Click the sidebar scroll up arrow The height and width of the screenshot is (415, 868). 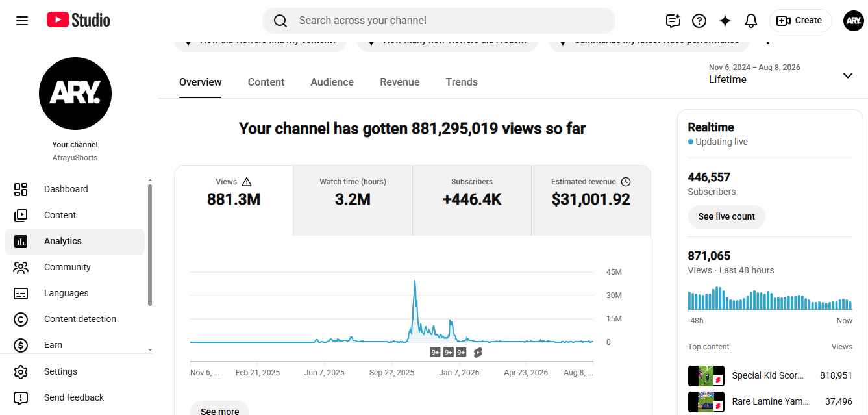pos(150,180)
